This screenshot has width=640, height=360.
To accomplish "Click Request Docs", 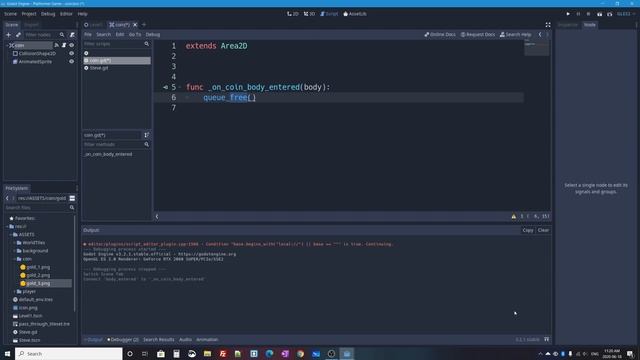I will (x=478, y=35).
